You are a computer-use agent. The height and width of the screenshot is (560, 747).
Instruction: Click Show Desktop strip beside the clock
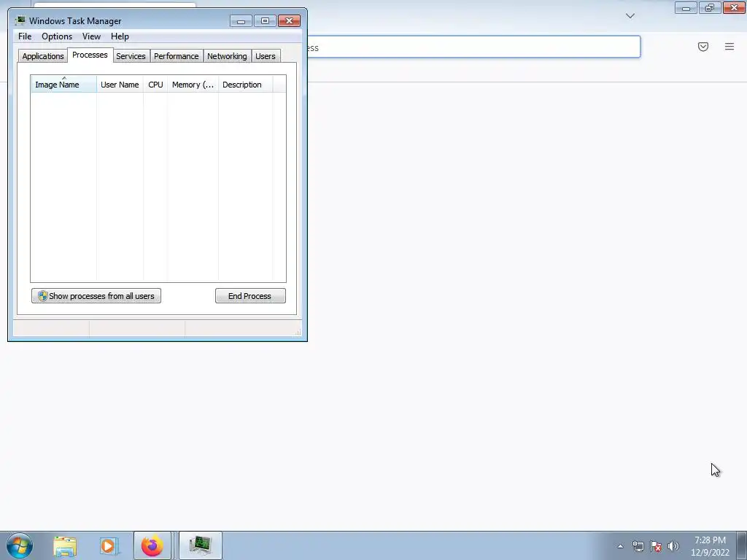pyautogui.click(x=741, y=545)
